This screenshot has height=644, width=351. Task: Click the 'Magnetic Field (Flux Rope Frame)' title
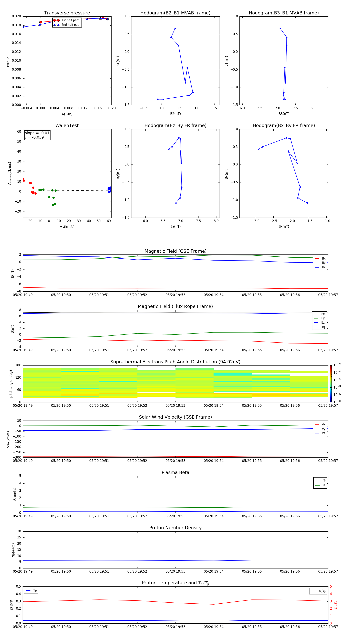coord(175,307)
